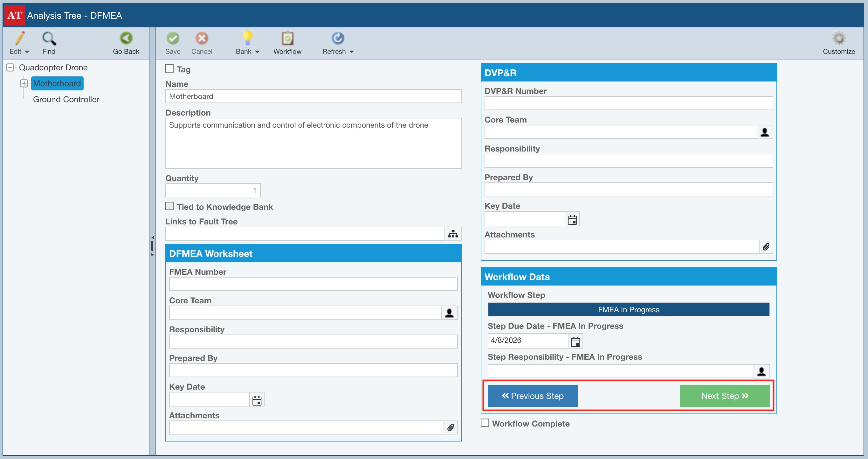The image size is (868, 459).
Task: Click the DFMEA Worksheet Key Date calendar icon
Action: point(257,400)
